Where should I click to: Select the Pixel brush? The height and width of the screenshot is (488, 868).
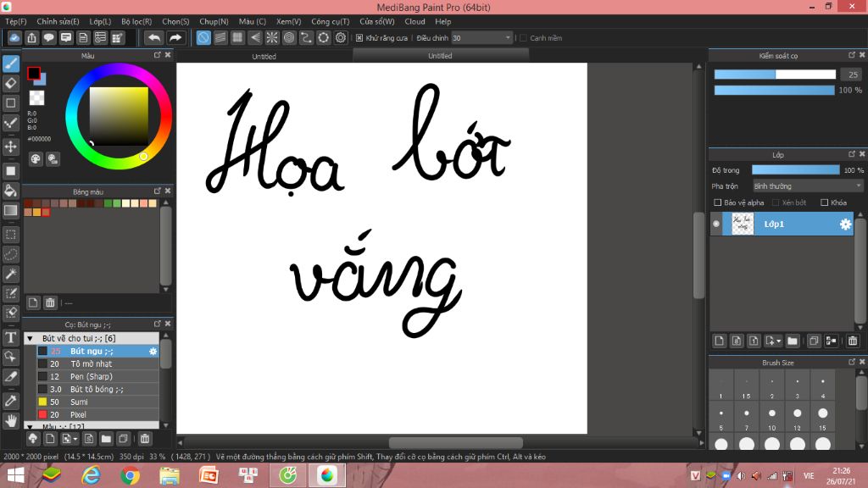point(98,415)
